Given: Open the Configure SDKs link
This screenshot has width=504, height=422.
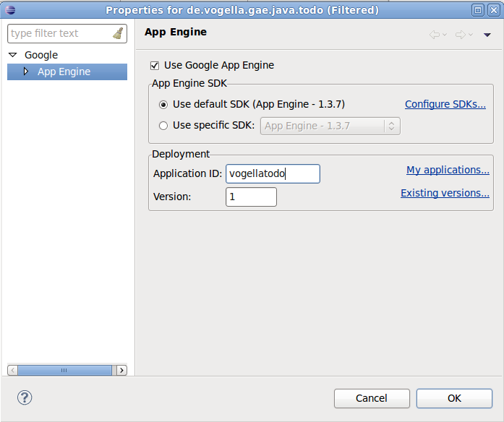Looking at the screenshot, I should click(x=445, y=104).
